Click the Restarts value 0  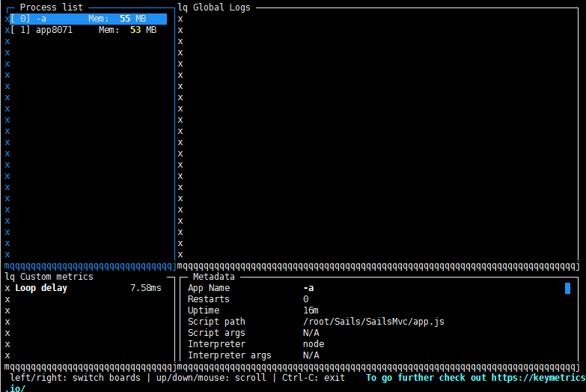[305, 299]
